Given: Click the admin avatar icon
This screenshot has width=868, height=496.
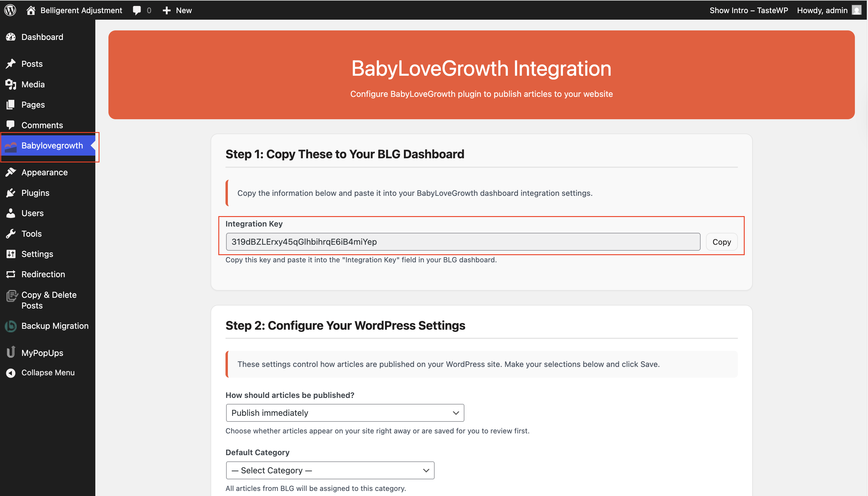Looking at the screenshot, I should [x=857, y=10].
